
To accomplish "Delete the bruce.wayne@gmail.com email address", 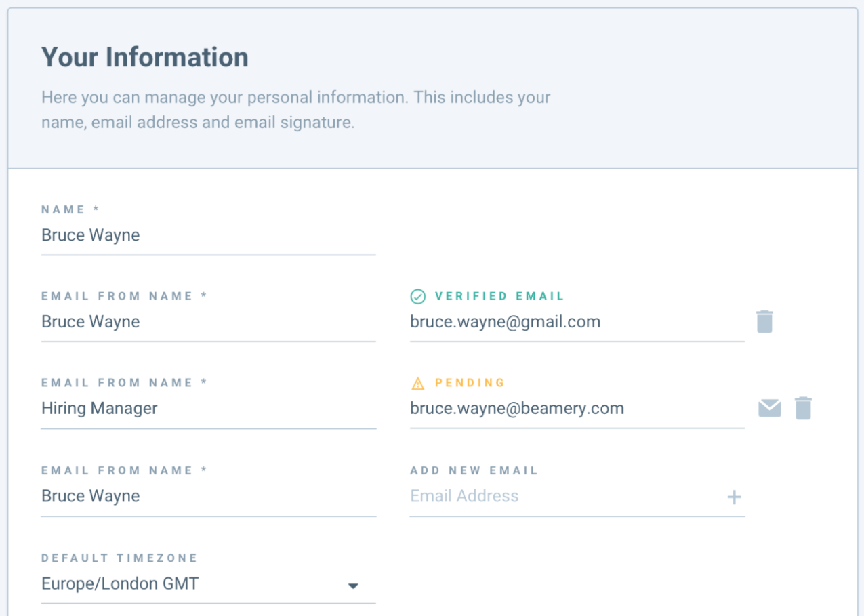I will point(764,321).
